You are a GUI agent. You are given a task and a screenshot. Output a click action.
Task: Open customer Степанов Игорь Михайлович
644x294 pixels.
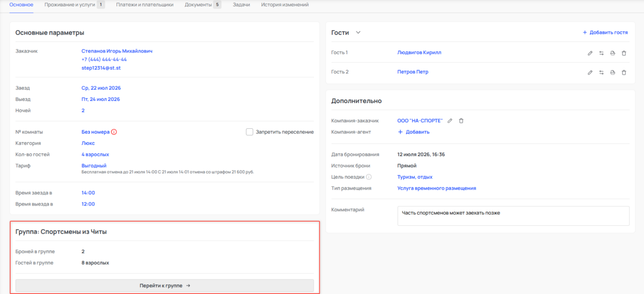(x=117, y=51)
